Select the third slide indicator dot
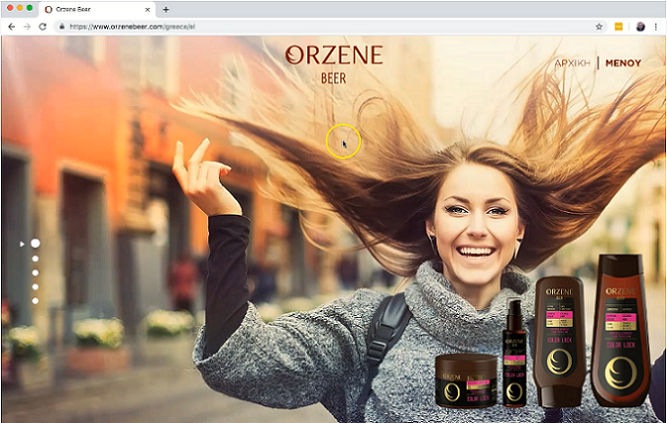This screenshot has width=667, height=423. click(x=35, y=273)
